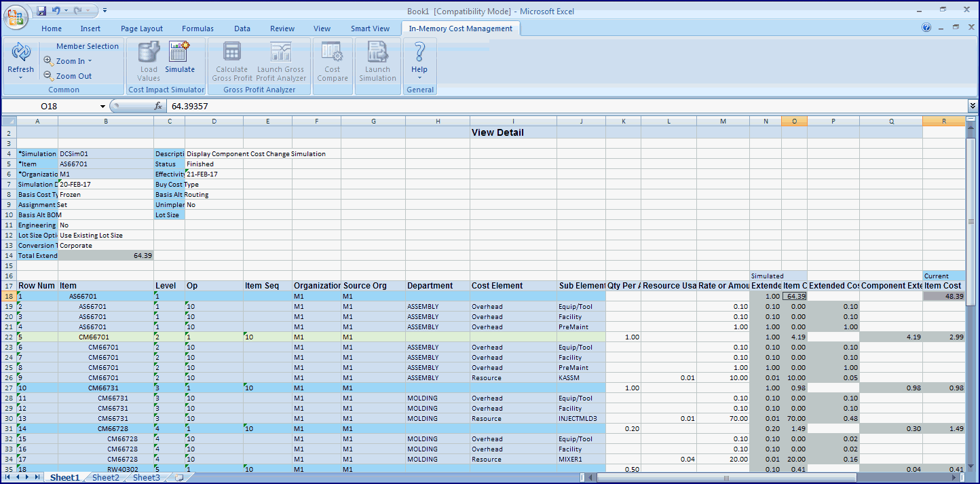Open the View ribbon tab

coord(322,29)
